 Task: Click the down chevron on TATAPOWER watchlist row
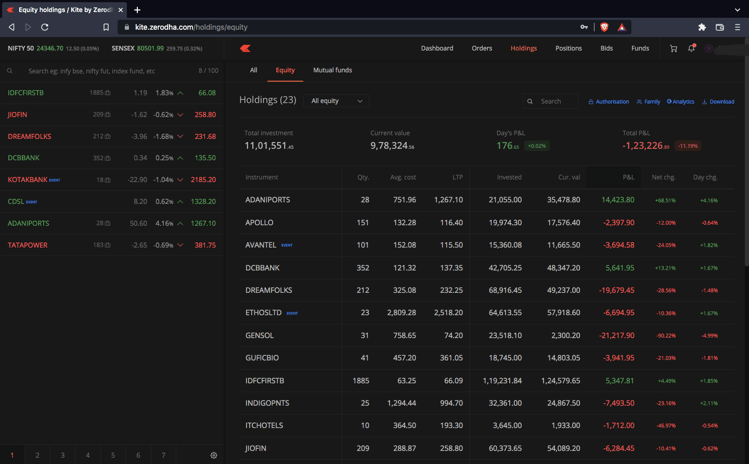point(180,245)
